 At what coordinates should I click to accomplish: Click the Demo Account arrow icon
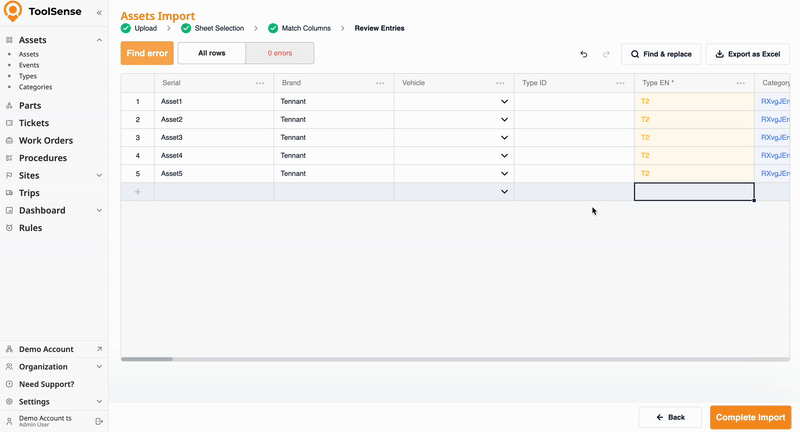click(x=99, y=349)
